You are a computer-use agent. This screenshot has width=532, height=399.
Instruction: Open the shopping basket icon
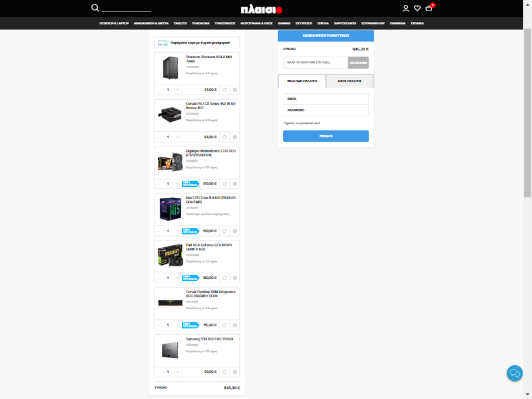click(429, 8)
